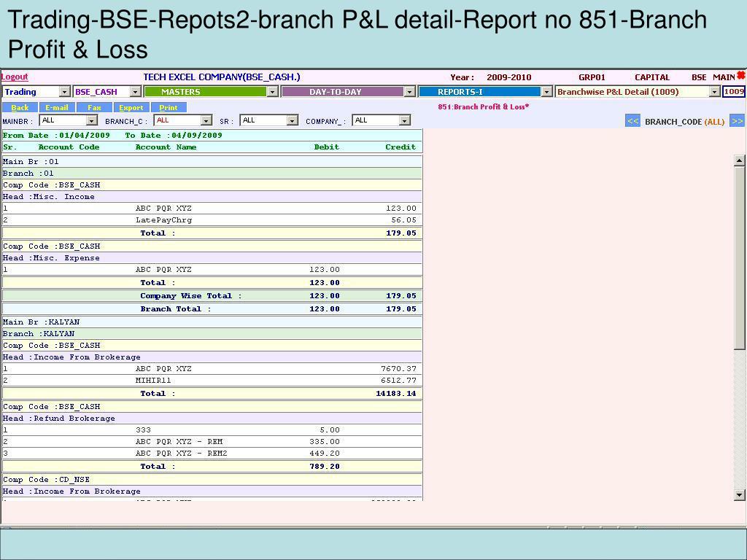Image resolution: width=747 pixels, height=560 pixels.
Task: Click the 'Branch :KALYAN' row
Action: (x=212, y=334)
